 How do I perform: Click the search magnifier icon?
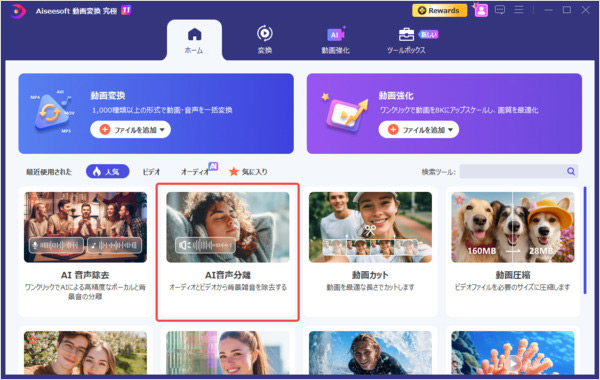[x=571, y=171]
